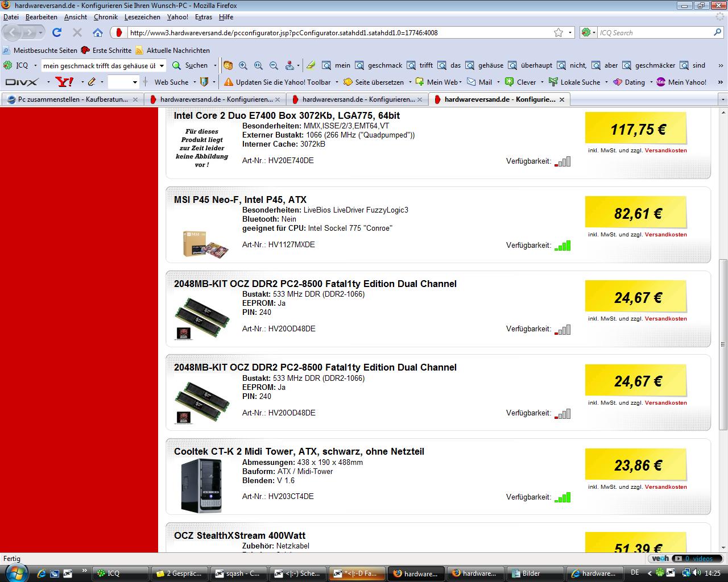The image size is (728, 582).
Task: Expand the ICQ toolbar search-term dropdown
Action: (x=162, y=65)
